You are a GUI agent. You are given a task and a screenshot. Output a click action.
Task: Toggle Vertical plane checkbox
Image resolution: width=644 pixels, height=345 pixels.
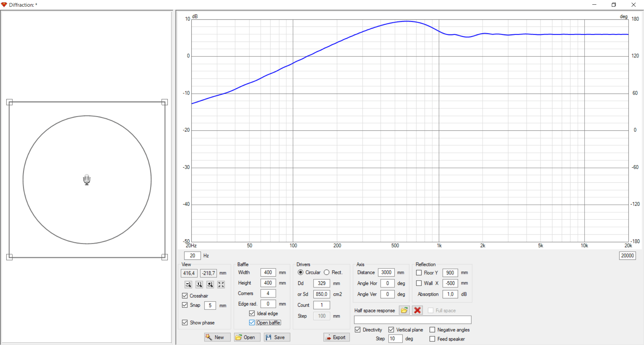click(391, 330)
